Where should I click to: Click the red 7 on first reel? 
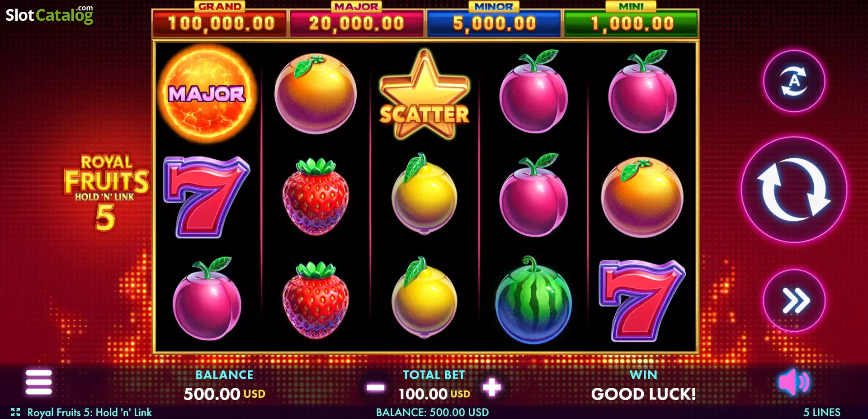(x=206, y=197)
